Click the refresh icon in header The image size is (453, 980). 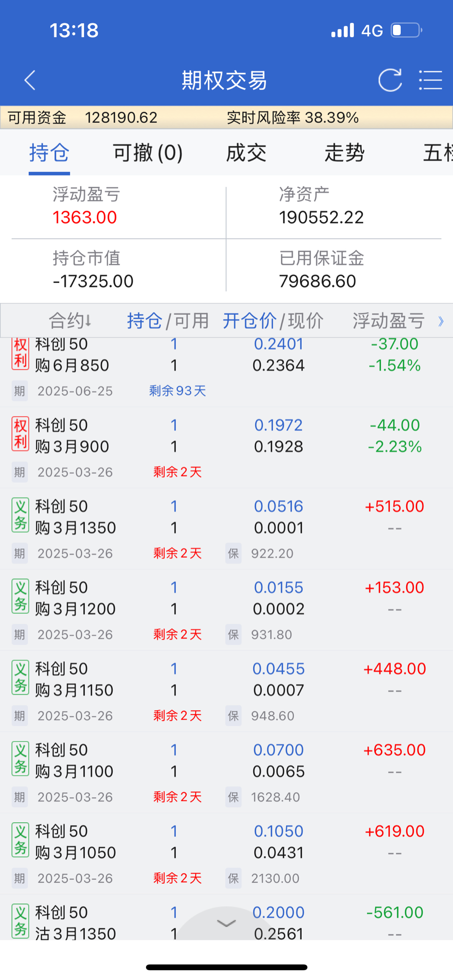[390, 80]
